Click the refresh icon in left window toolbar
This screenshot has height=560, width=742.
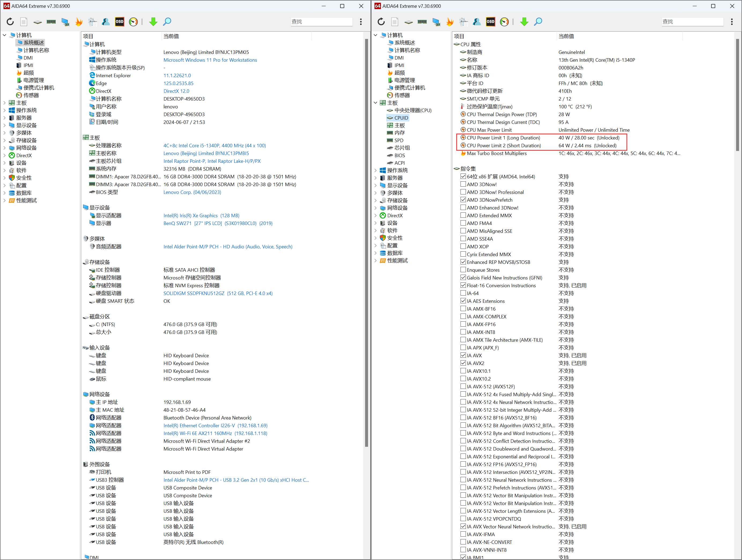click(10, 22)
